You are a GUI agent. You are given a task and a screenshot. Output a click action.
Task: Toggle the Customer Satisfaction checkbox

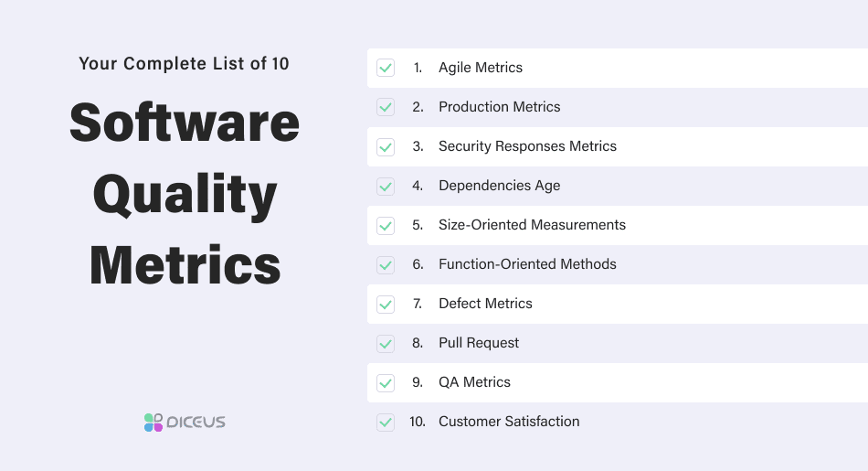[x=386, y=423]
